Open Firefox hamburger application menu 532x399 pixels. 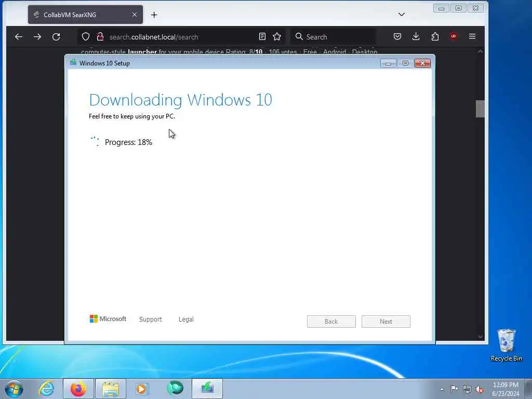tap(472, 37)
